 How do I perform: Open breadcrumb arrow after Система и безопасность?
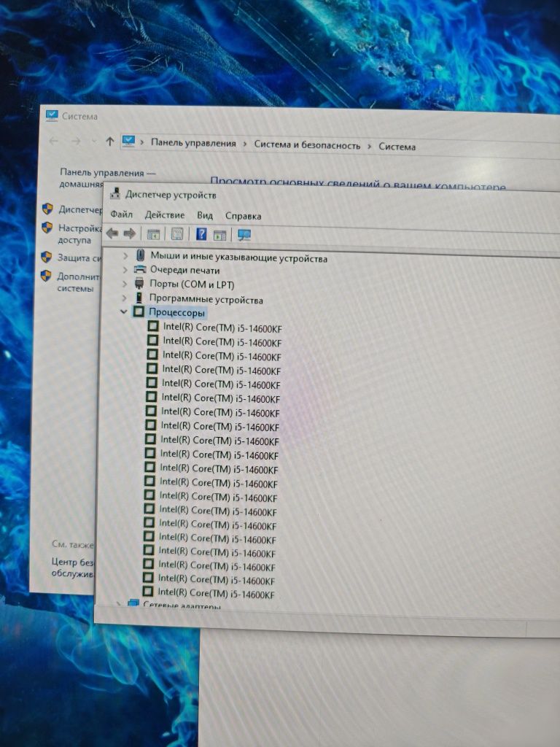(370, 146)
